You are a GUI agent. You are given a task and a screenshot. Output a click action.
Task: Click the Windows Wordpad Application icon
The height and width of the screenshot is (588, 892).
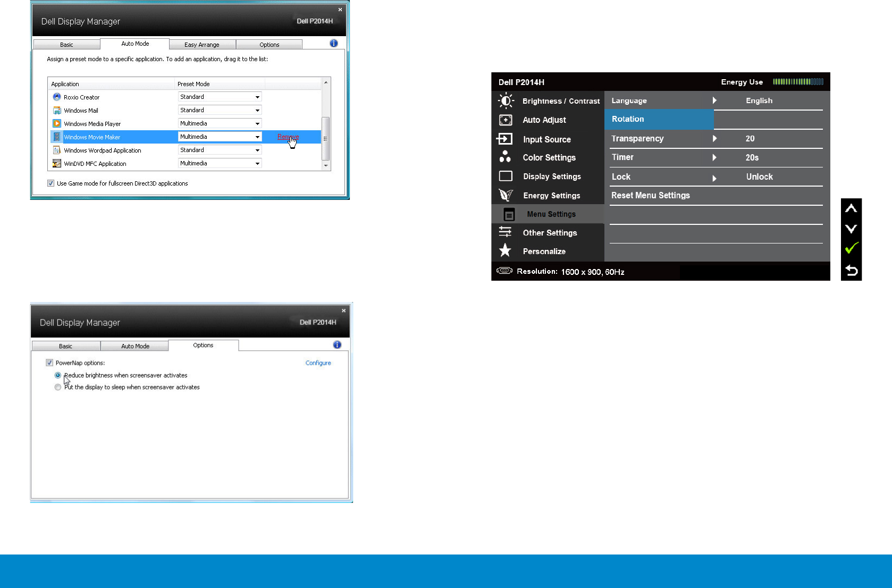[57, 150]
